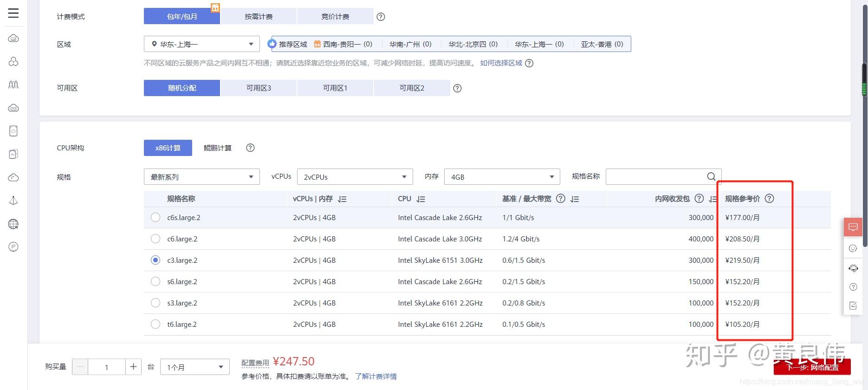The width and height of the screenshot is (868, 390).
Task: Pick recommended region 华北-北京四 (0)
Action: point(473,44)
